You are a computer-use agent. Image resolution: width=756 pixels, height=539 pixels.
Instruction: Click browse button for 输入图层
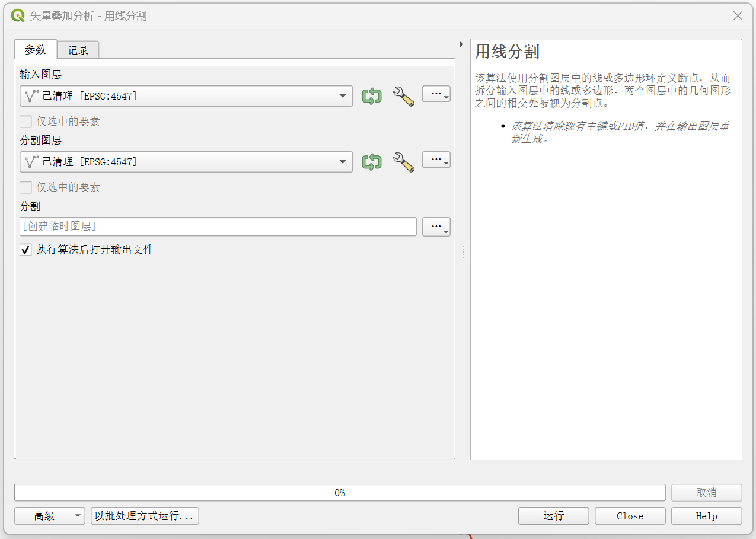[x=436, y=94]
